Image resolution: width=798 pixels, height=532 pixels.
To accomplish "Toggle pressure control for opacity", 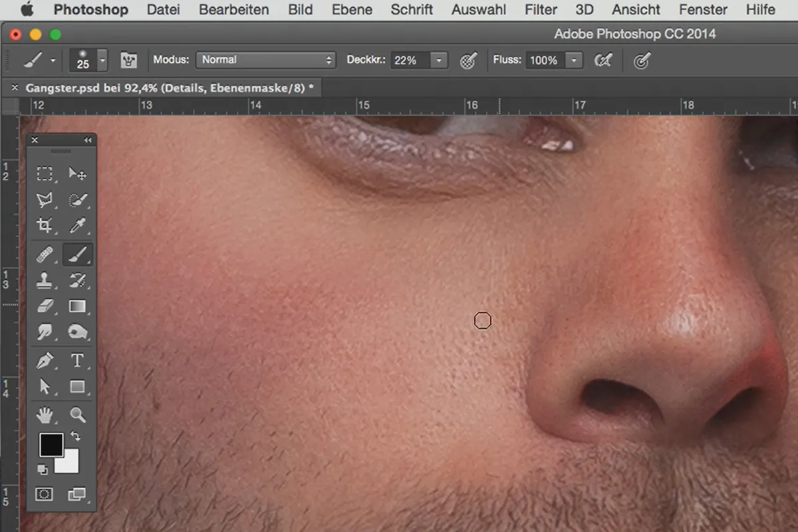I will (469, 61).
